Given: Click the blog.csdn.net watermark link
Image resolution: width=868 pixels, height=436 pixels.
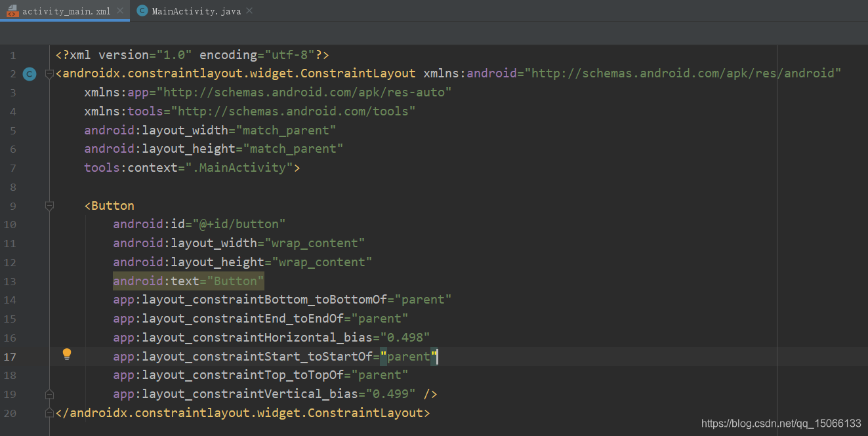Looking at the screenshot, I should [781, 424].
